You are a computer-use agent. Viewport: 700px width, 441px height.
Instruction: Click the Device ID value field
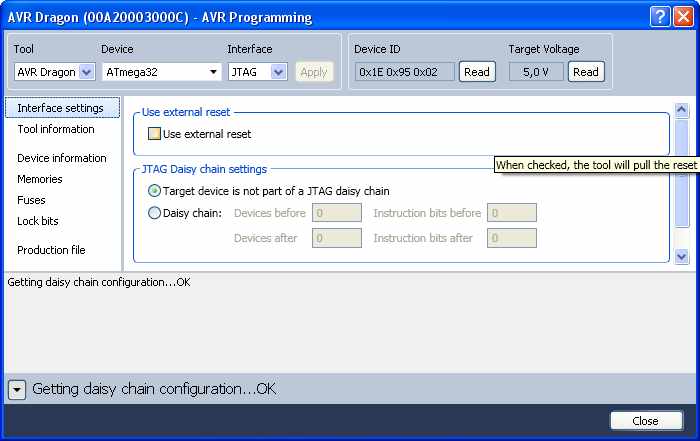(404, 72)
